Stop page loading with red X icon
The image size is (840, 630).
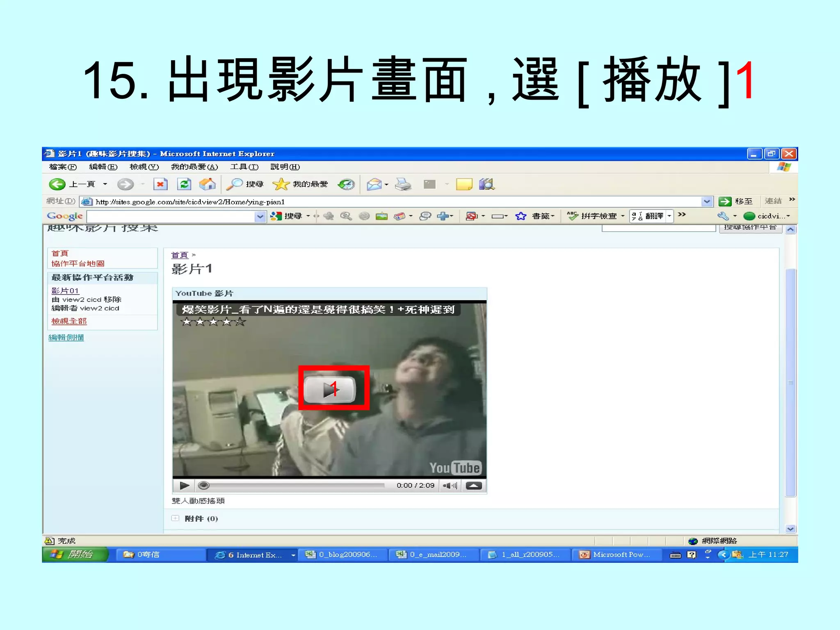pyautogui.click(x=160, y=185)
